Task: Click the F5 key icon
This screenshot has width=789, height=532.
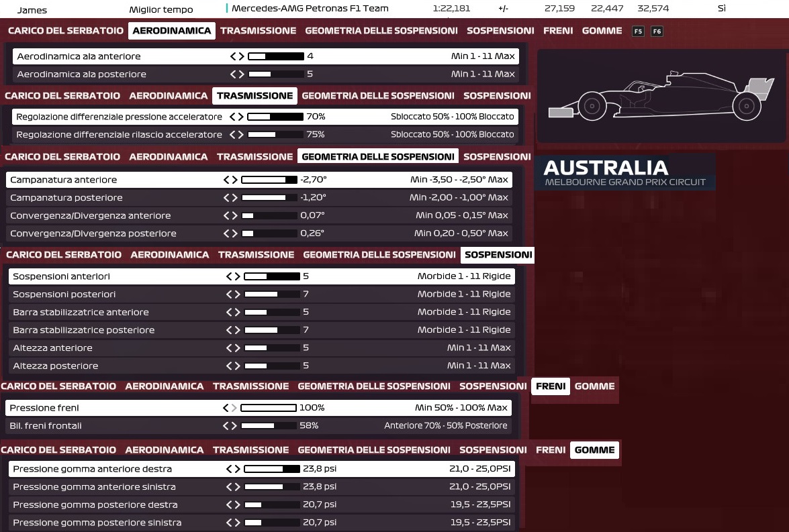Action: 638,31
